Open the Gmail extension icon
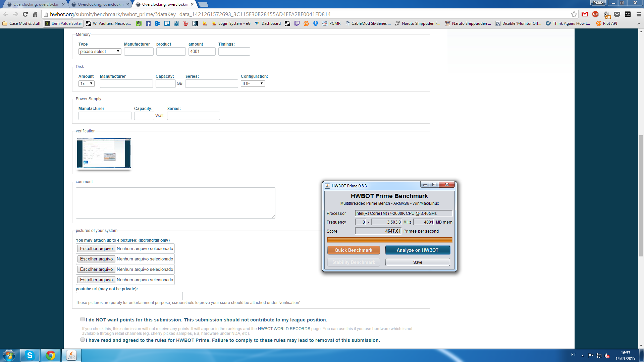The image size is (644, 362). coord(585,14)
